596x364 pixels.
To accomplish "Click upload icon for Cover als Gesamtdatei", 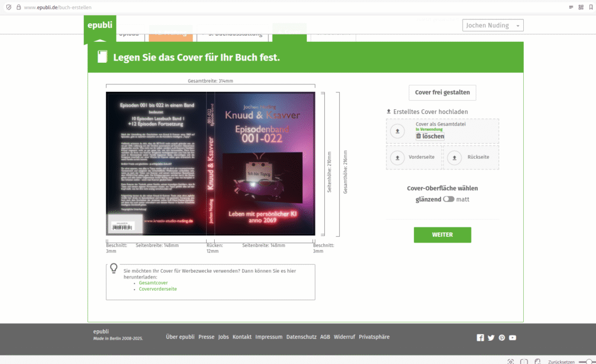I will (398, 131).
